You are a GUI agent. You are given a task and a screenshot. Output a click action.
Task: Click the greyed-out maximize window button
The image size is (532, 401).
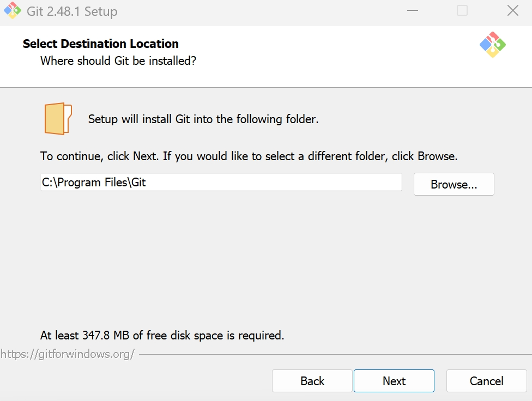click(x=462, y=11)
